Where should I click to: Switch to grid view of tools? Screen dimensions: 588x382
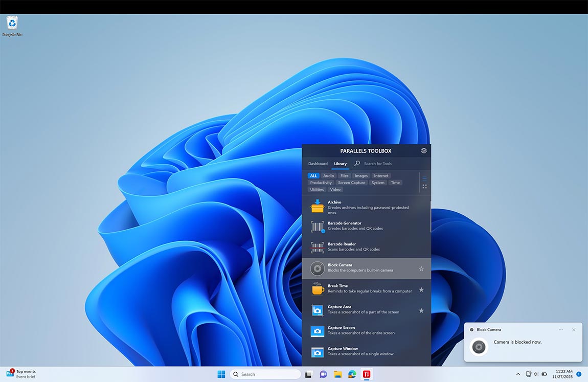(424, 186)
